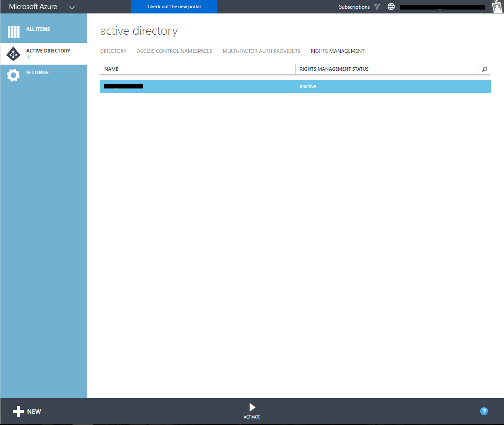This screenshot has width=504, height=425.
Task: Click the ACTIVATE button label
Action: pos(252,417)
